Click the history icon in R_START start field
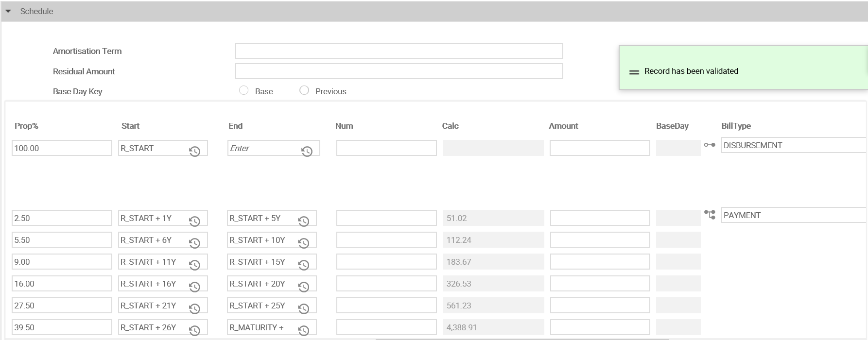Screen dimensions: 868x340 coord(194,152)
